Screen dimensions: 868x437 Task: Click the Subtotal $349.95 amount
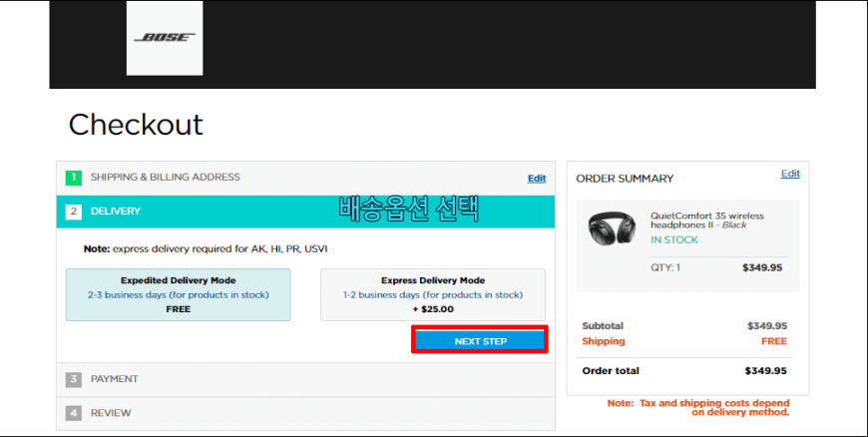coord(766,325)
